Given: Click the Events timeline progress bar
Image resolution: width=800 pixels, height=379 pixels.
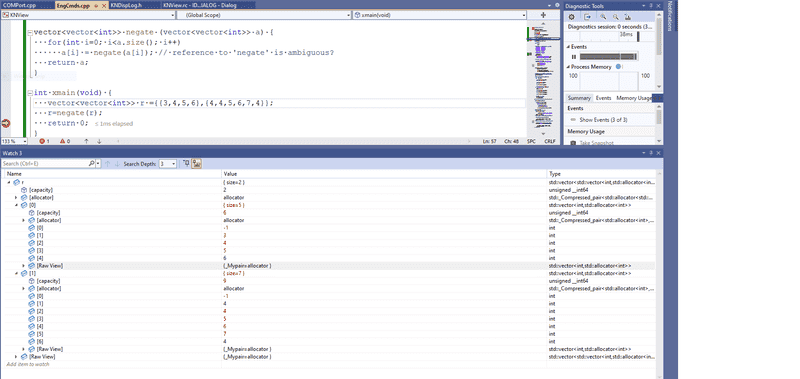Looking at the screenshot, I should 609,57.
